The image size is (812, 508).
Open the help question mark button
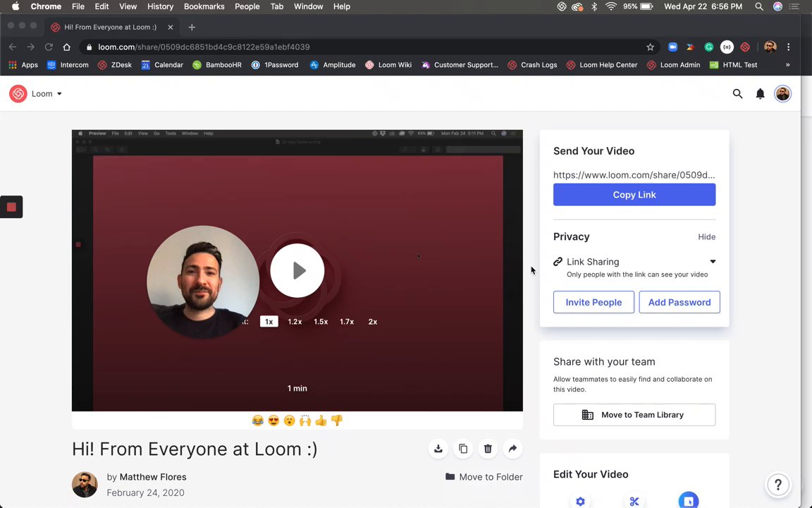click(x=778, y=485)
